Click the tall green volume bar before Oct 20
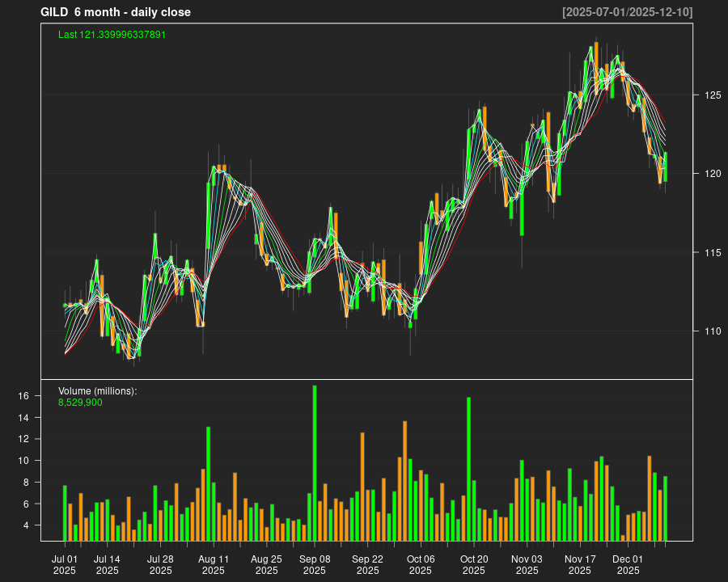This screenshot has height=582, width=728. pos(468,469)
